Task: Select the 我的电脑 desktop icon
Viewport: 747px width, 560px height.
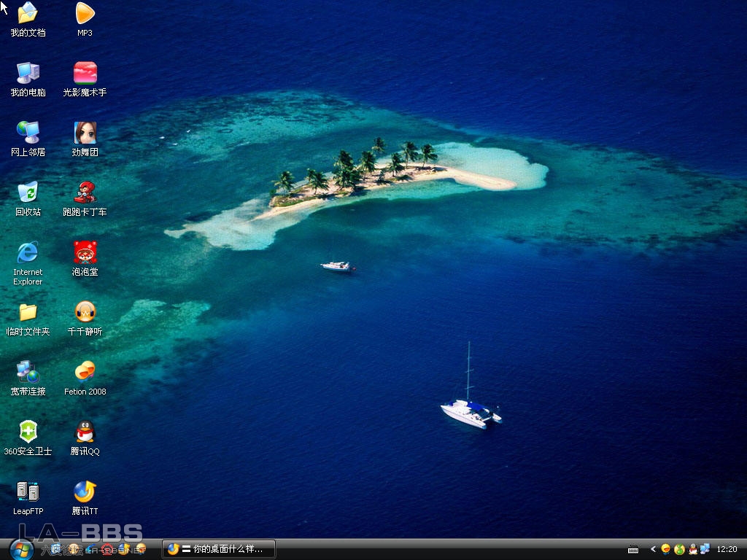Action: (28, 73)
